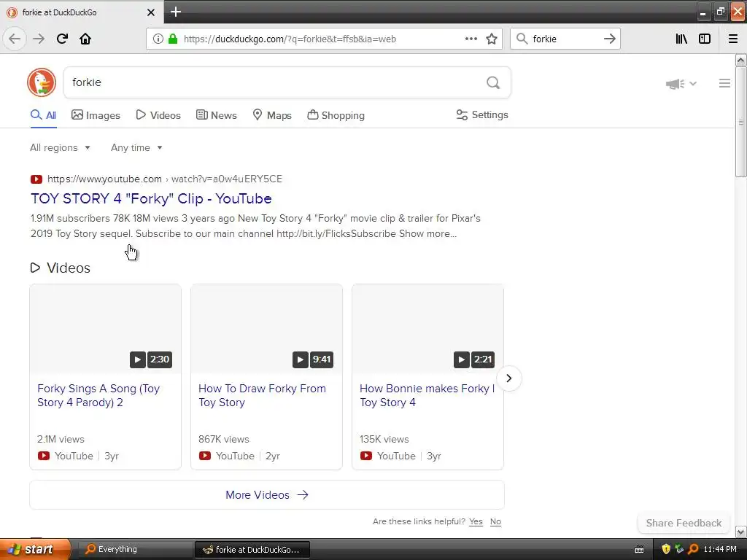Expand the Any time filter

click(136, 147)
